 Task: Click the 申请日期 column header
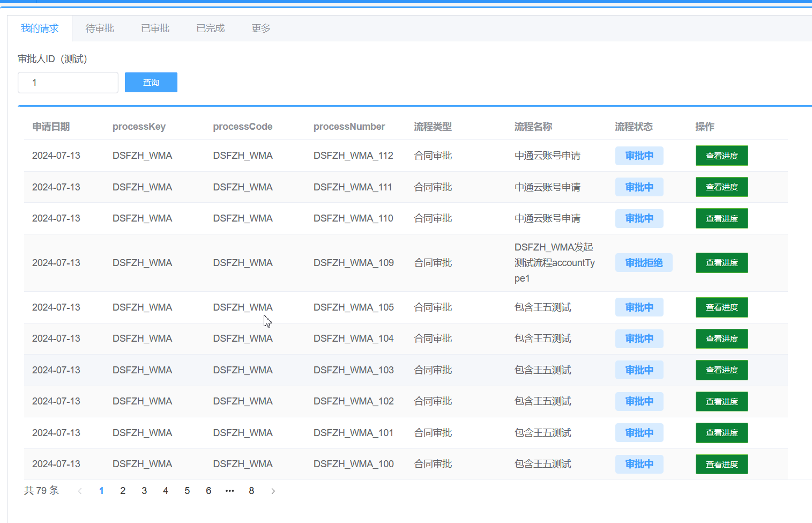[51, 127]
